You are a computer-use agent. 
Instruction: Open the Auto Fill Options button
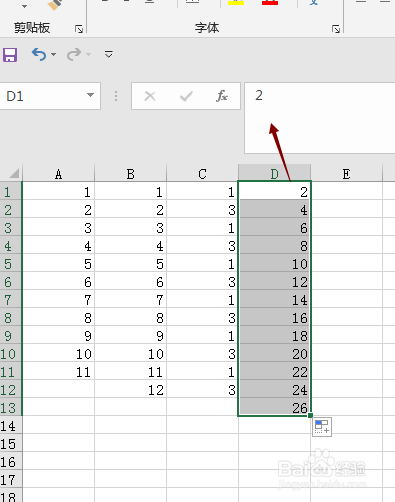click(x=322, y=427)
